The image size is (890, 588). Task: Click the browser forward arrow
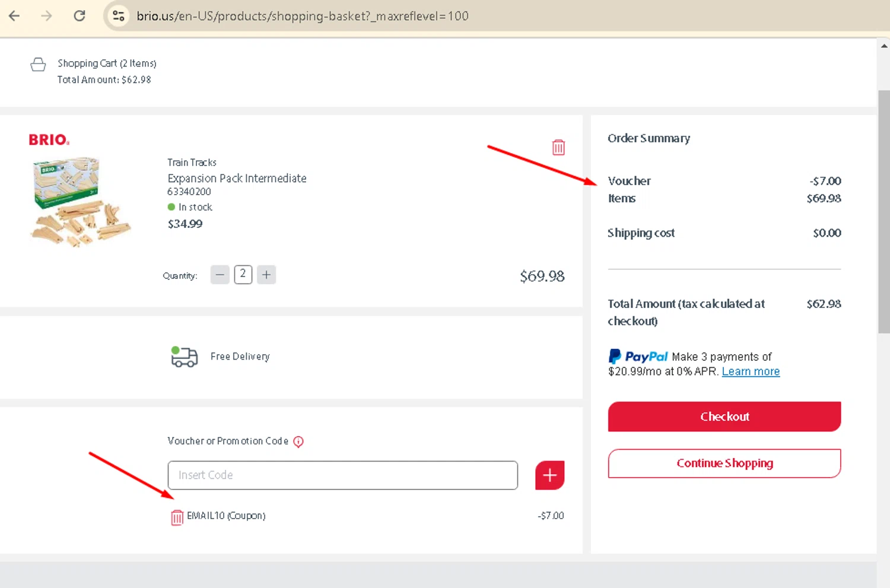[46, 16]
